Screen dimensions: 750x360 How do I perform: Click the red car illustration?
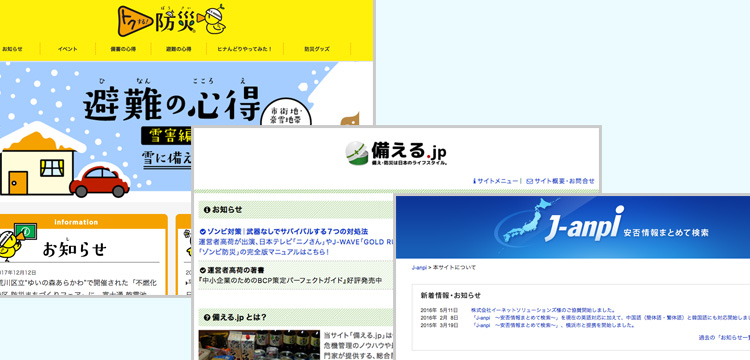pos(100,181)
